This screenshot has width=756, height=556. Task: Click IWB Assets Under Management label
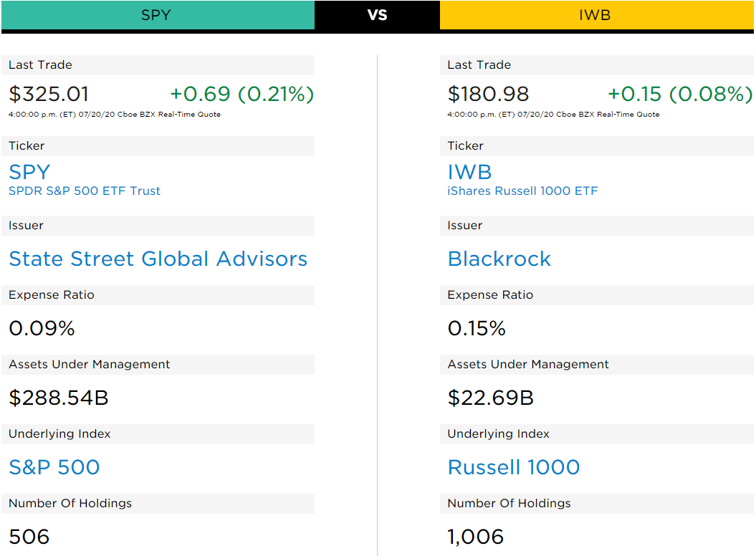coord(528,364)
